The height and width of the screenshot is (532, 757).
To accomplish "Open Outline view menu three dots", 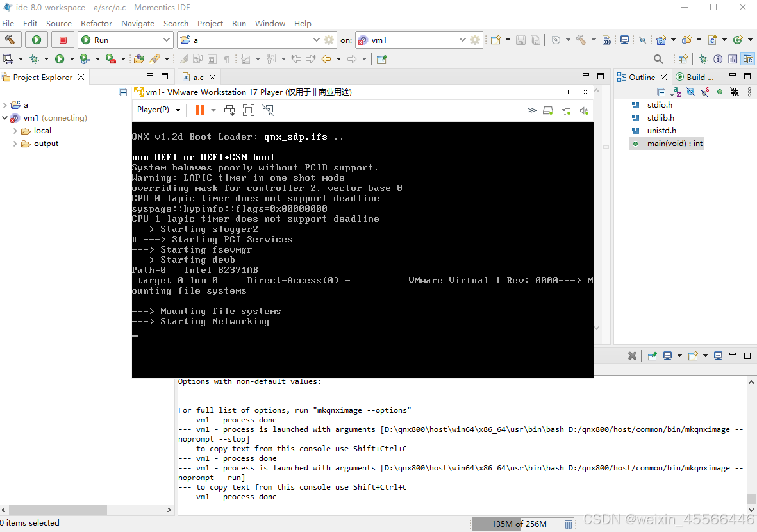I will point(749,92).
